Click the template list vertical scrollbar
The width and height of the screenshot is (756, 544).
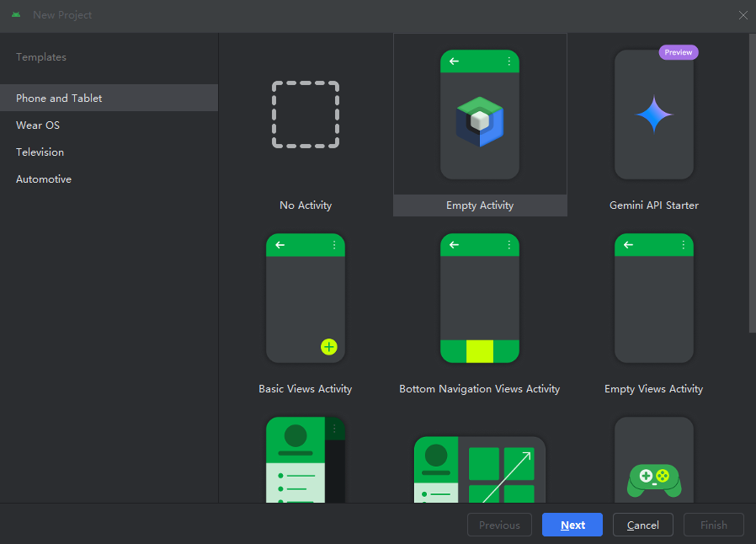[752, 184]
